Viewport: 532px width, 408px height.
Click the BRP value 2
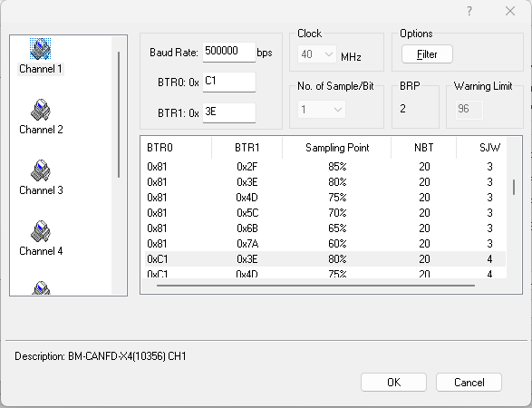[x=402, y=109]
